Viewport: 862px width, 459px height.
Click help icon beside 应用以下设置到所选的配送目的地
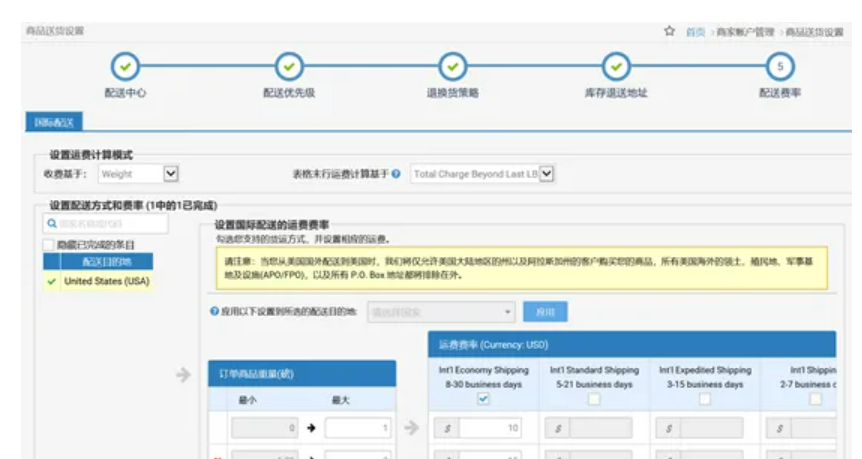(x=214, y=311)
